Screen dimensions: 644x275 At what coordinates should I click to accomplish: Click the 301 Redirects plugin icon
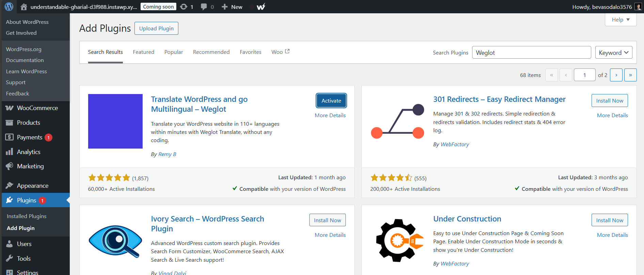point(398,121)
